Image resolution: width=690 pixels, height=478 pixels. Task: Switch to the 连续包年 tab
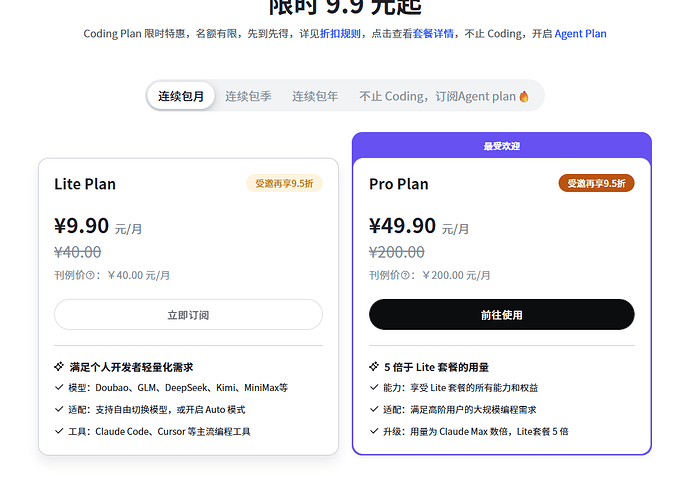tap(315, 96)
